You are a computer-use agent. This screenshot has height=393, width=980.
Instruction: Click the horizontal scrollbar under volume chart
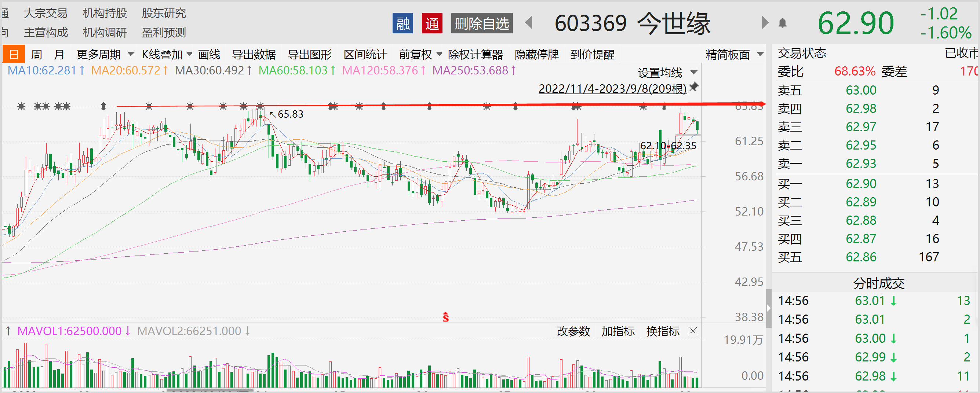point(210,390)
